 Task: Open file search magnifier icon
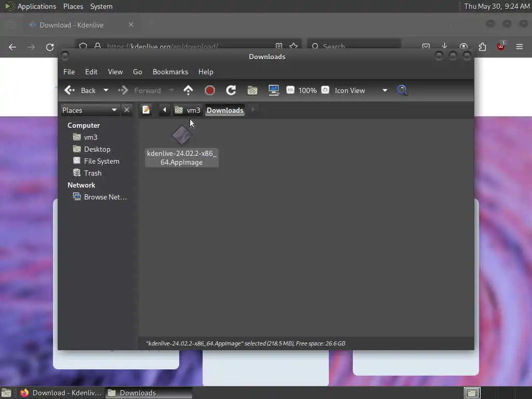[x=402, y=90]
